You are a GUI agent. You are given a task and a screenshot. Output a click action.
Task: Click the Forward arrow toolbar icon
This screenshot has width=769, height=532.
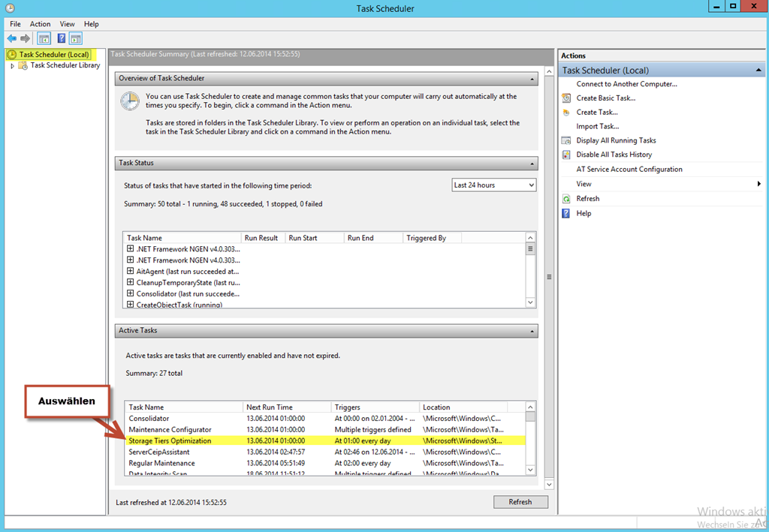(25, 39)
